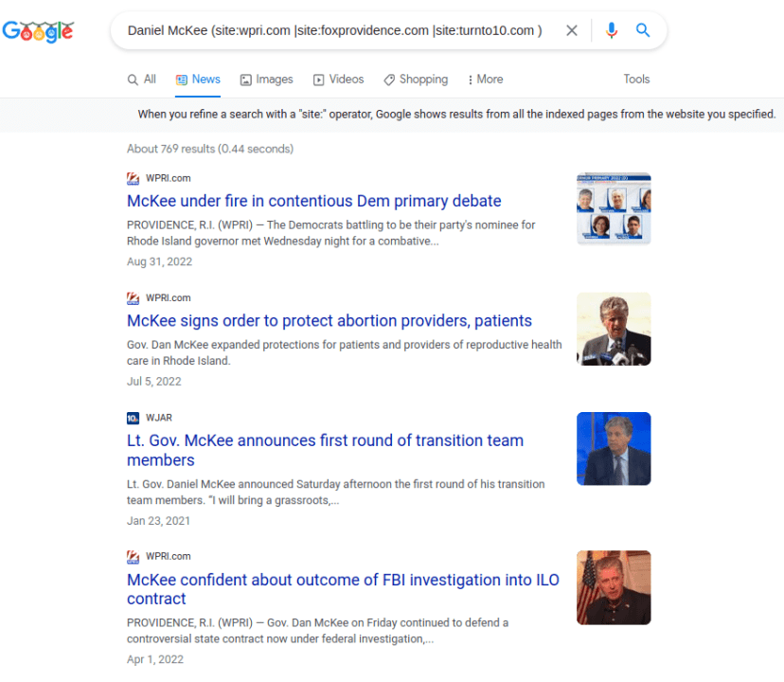Image resolution: width=784 pixels, height=682 pixels.
Task: Click the controversial state contract snippet text
Action: (x=317, y=631)
